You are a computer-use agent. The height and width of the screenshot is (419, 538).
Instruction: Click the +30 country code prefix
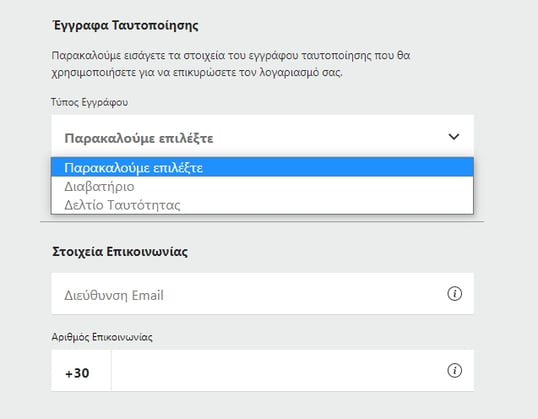click(x=77, y=373)
